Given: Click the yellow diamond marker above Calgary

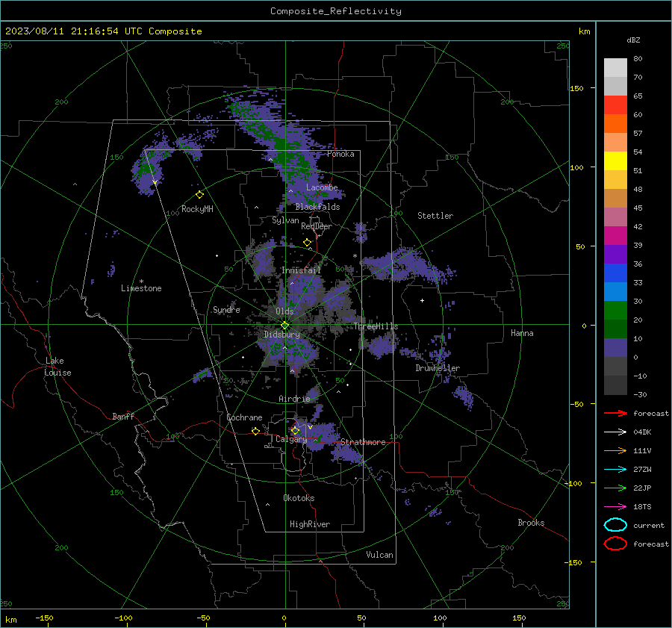Looking at the screenshot, I should click(295, 430).
